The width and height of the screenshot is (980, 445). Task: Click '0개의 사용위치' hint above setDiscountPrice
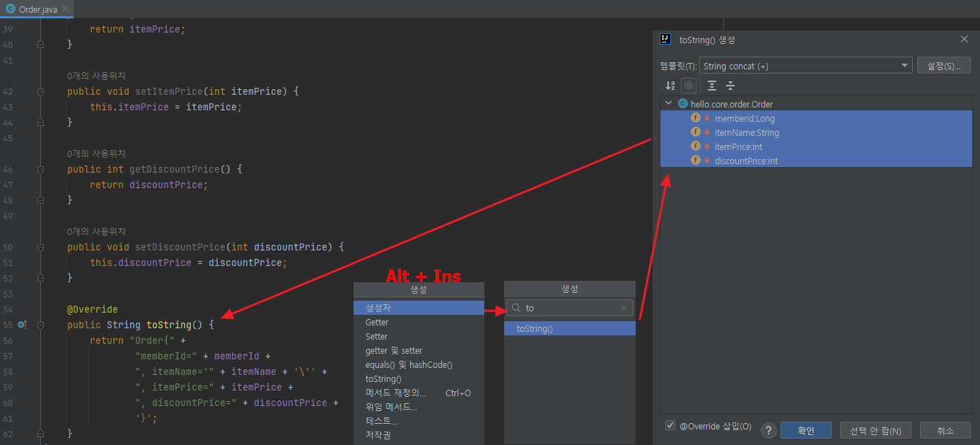click(x=96, y=231)
